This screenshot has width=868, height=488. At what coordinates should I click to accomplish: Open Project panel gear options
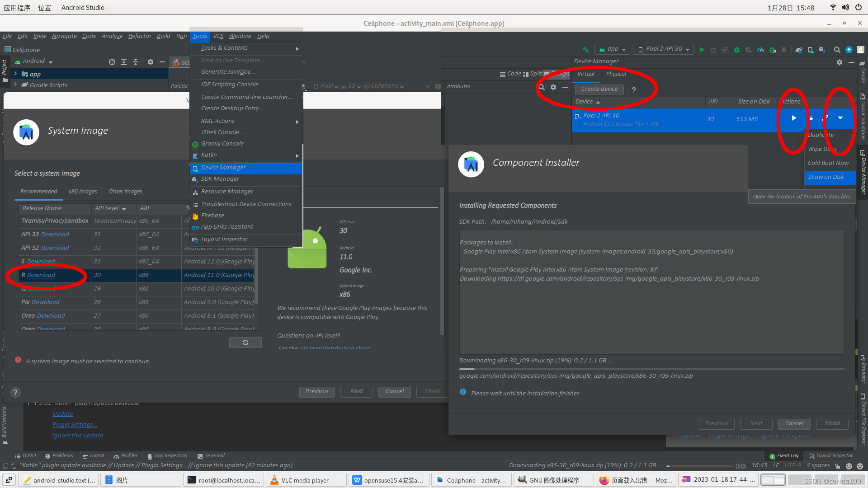151,62
